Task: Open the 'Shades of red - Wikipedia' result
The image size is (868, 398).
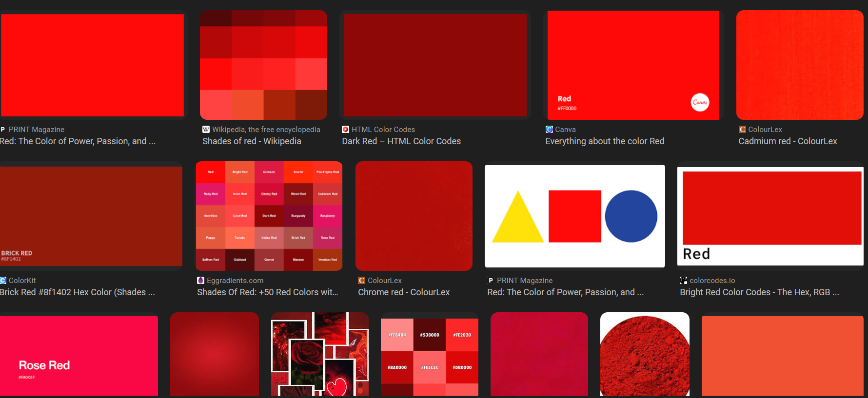Action: pyautogui.click(x=252, y=141)
